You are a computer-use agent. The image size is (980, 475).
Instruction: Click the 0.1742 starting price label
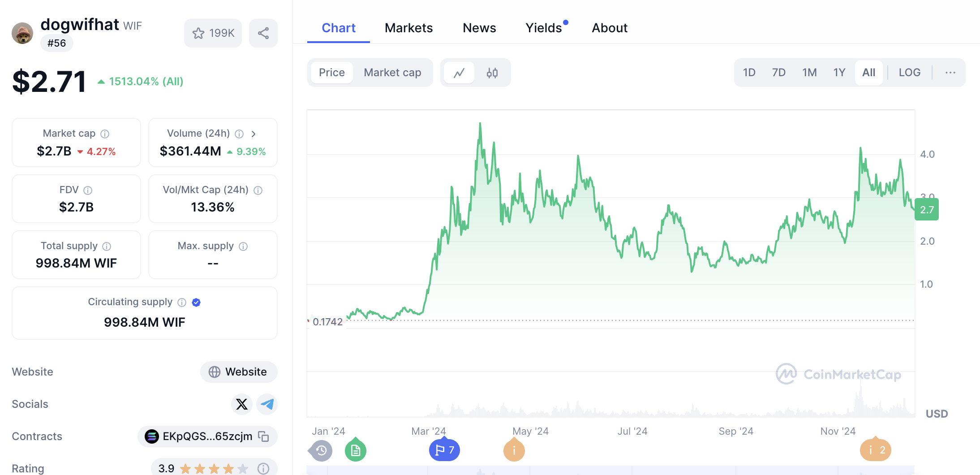pos(327,322)
